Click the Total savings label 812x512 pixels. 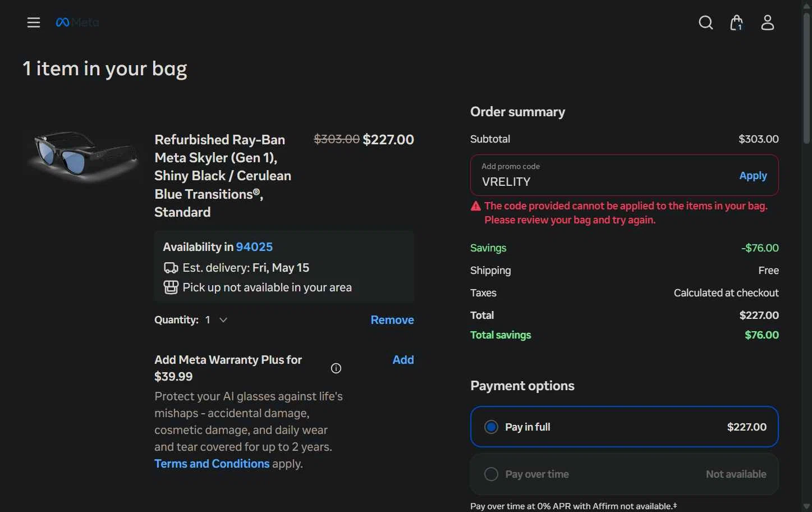[x=501, y=335]
